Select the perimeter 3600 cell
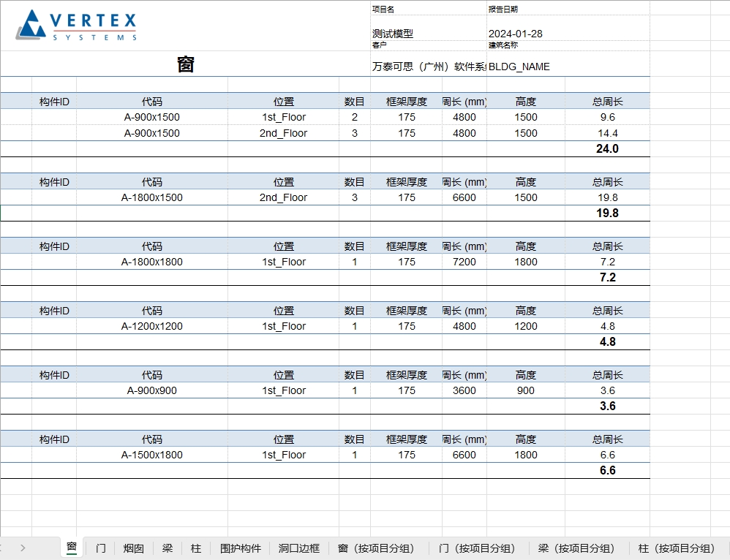The height and width of the screenshot is (560, 730). click(x=464, y=390)
